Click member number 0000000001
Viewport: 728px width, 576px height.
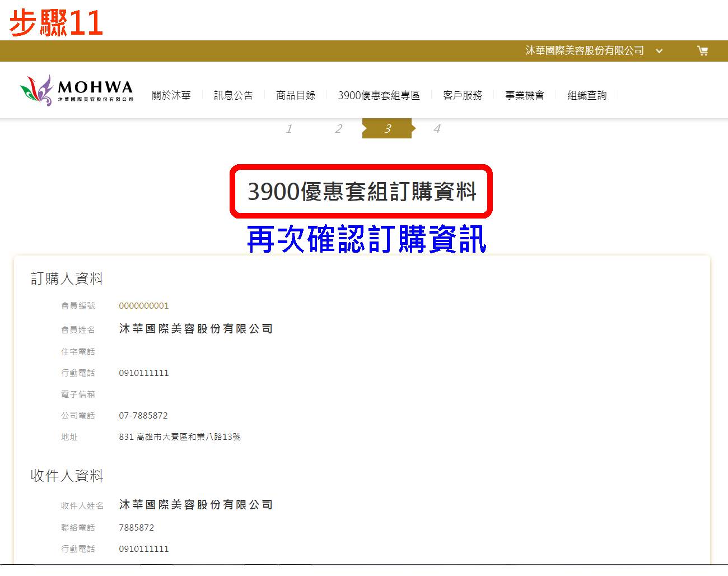pyautogui.click(x=144, y=306)
